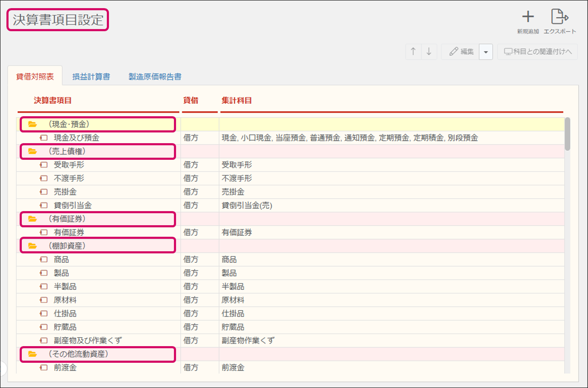The height and width of the screenshot is (388, 588).
Task: Click folder icon of (その他流動資産)
Action: click(x=32, y=354)
